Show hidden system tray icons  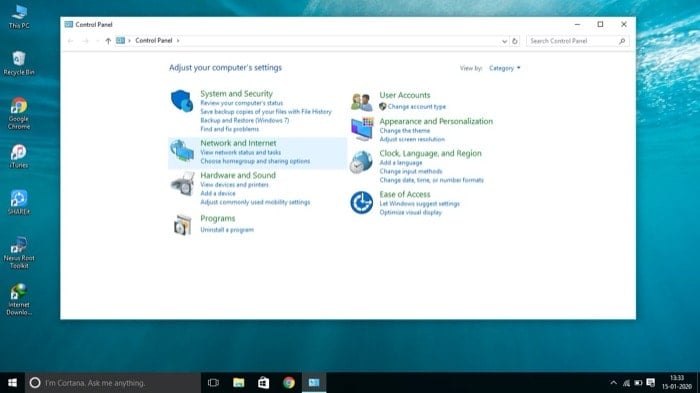(613, 383)
